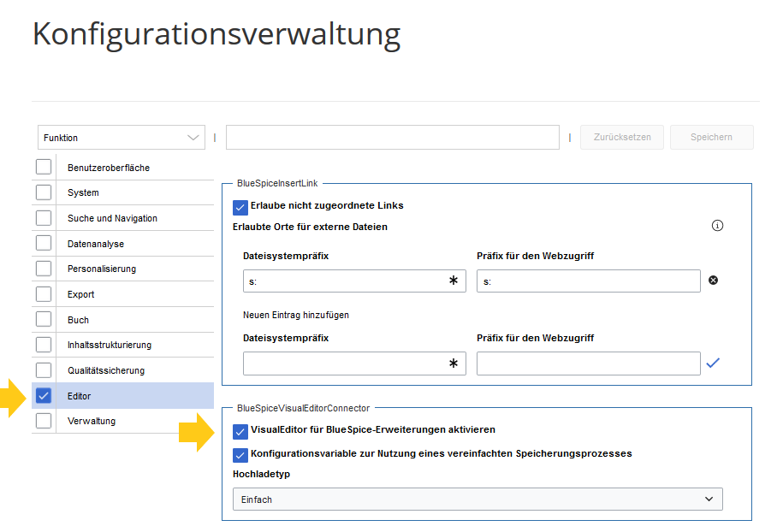Image resolution: width=783 pixels, height=532 pixels.
Task: Click the info icon for external file locations
Action: point(717,226)
